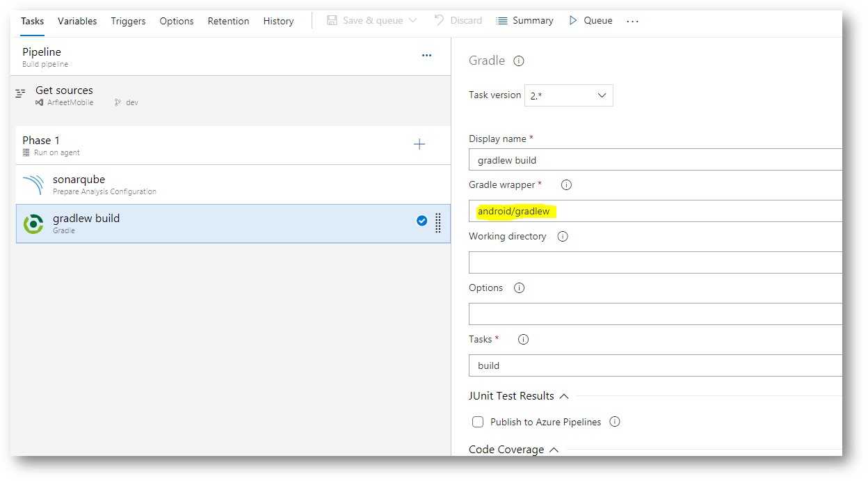The height and width of the screenshot is (481, 868).
Task: Click the Working directory info icon
Action: 563,237
